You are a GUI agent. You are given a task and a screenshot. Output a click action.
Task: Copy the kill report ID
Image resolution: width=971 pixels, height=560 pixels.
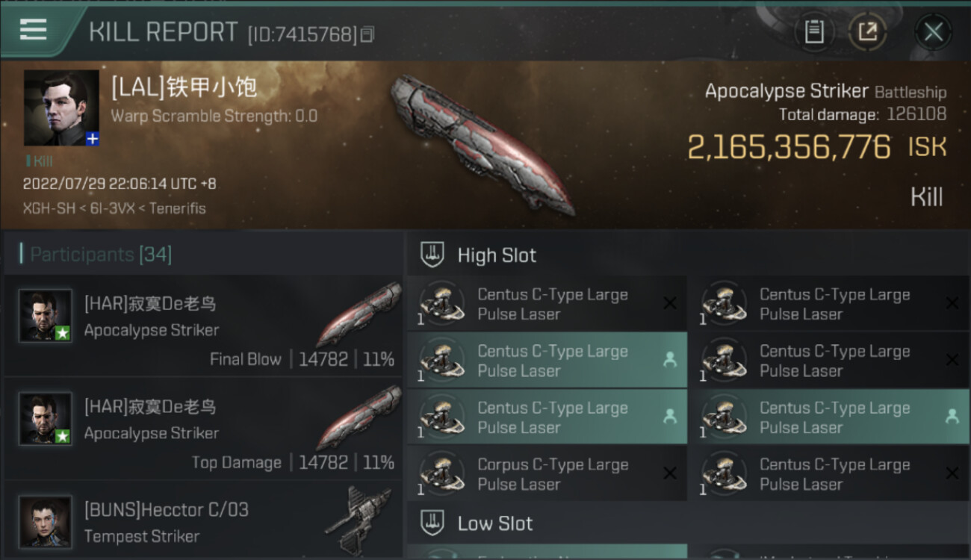click(x=367, y=34)
